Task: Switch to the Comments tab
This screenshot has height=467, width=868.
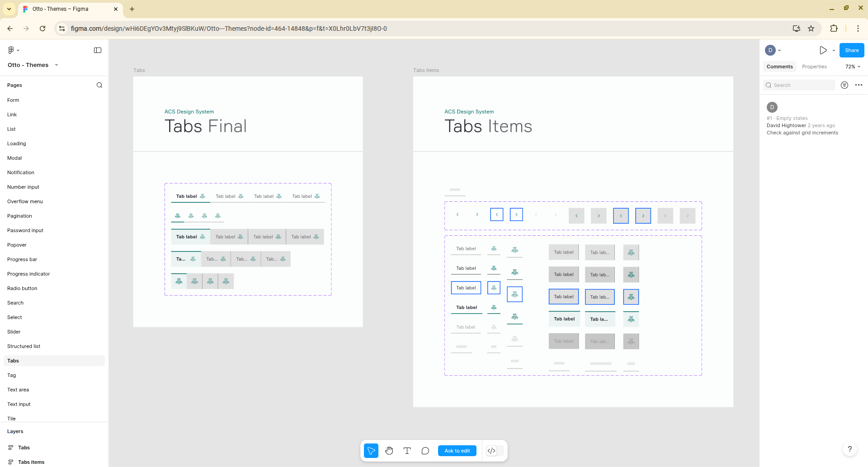Action: pos(779,67)
